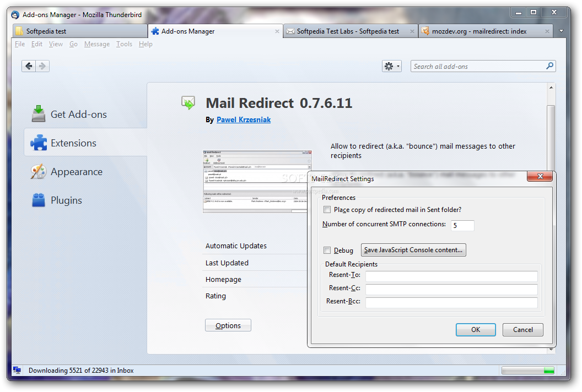Close the Add-ons Manager tab
Image resolution: width=582 pixels, height=392 pixels.
[x=277, y=31]
